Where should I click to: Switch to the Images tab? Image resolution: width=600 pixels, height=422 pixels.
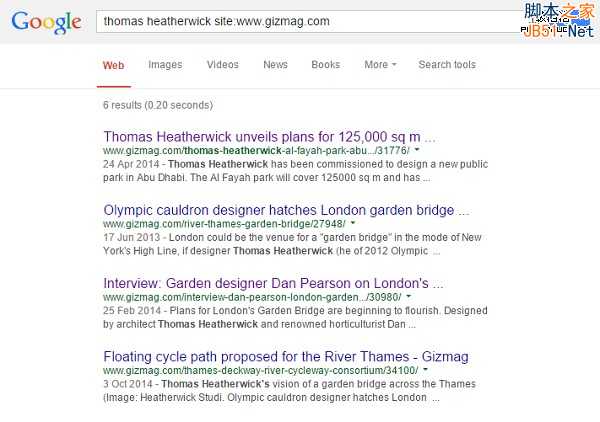point(165,65)
